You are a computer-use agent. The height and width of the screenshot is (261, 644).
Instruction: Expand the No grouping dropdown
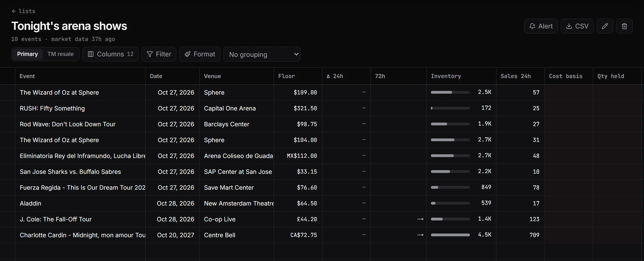[262, 54]
